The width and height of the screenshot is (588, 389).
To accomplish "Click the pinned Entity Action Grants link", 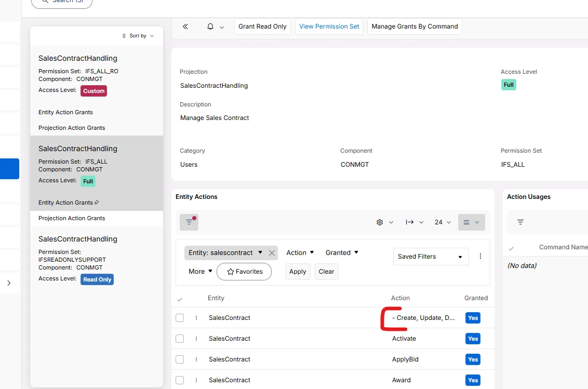I will pyautogui.click(x=65, y=203).
